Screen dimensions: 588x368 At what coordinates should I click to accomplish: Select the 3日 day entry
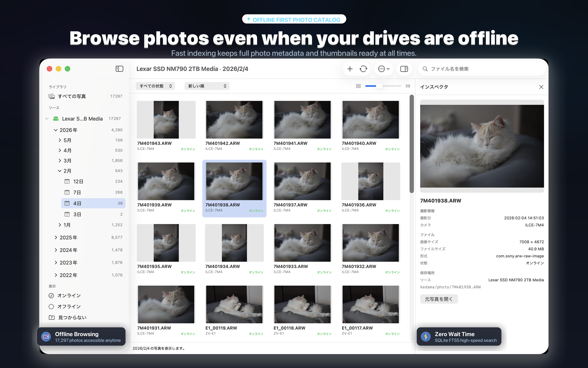pyautogui.click(x=93, y=214)
